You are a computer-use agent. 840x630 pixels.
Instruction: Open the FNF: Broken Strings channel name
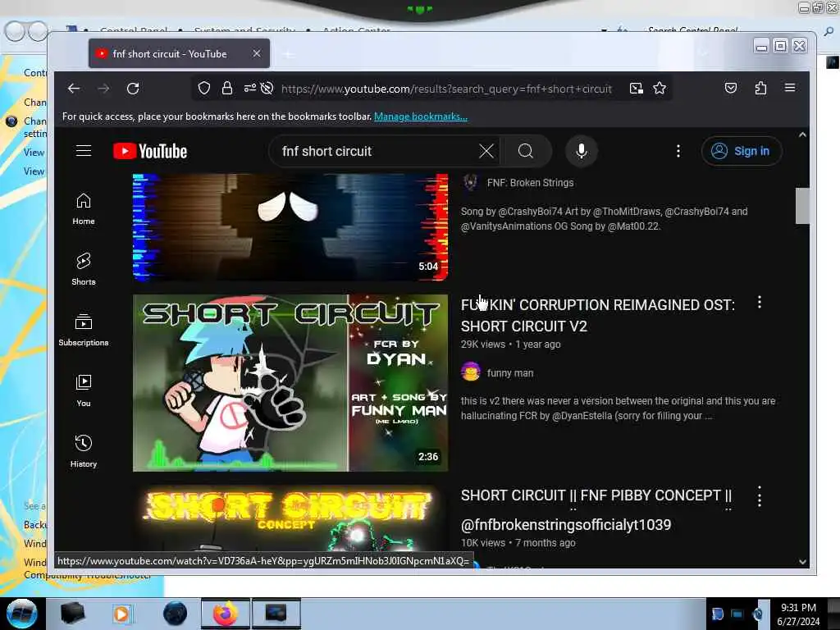tap(530, 183)
